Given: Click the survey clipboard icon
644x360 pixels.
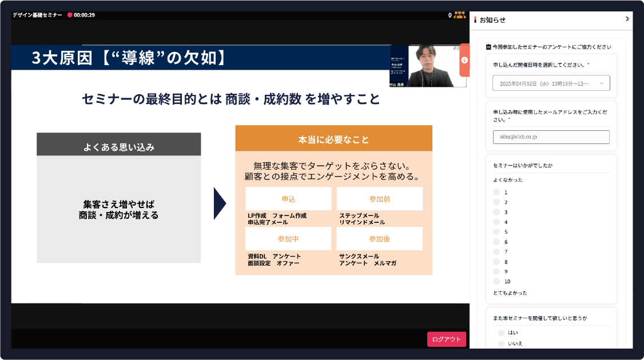Looking at the screenshot, I should (x=488, y=47).
